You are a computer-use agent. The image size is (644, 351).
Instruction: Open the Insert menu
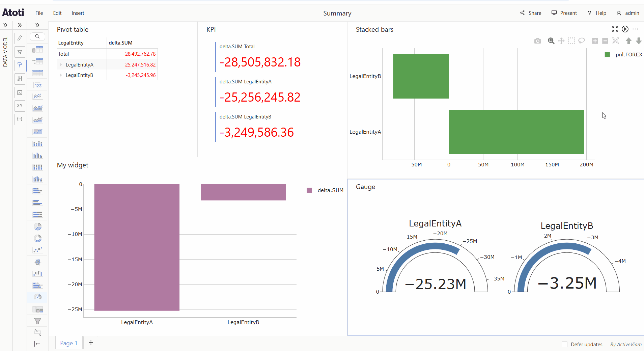(x=78, y=13)
